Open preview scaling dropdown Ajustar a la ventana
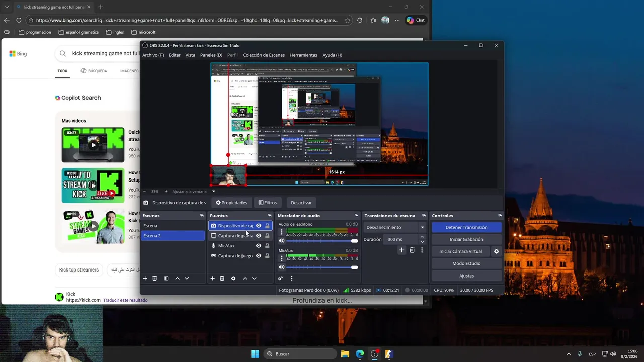This screenshot has width=644, height=362. coord(213,191)
